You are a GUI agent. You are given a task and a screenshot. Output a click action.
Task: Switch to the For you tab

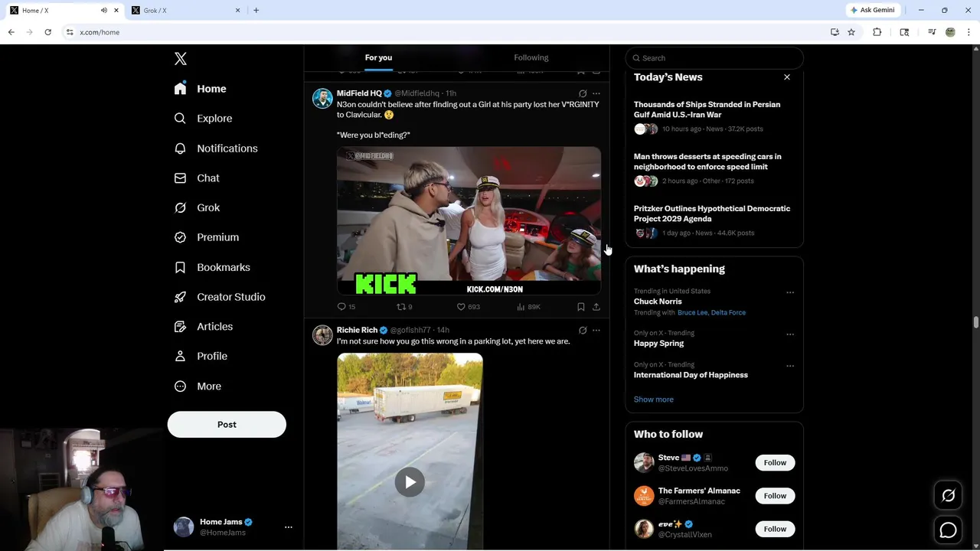[378, 57]
